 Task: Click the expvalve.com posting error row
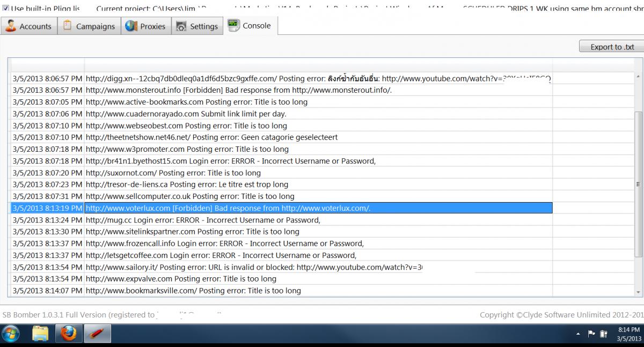282,279
